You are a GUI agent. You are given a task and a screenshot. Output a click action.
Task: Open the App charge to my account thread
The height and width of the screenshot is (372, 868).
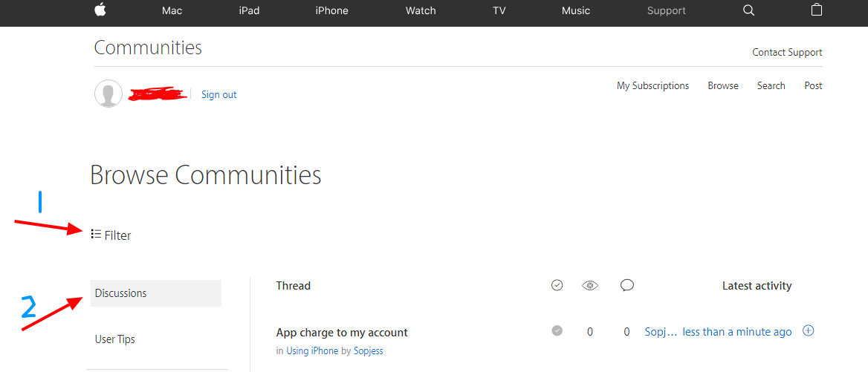pos(342,333)
